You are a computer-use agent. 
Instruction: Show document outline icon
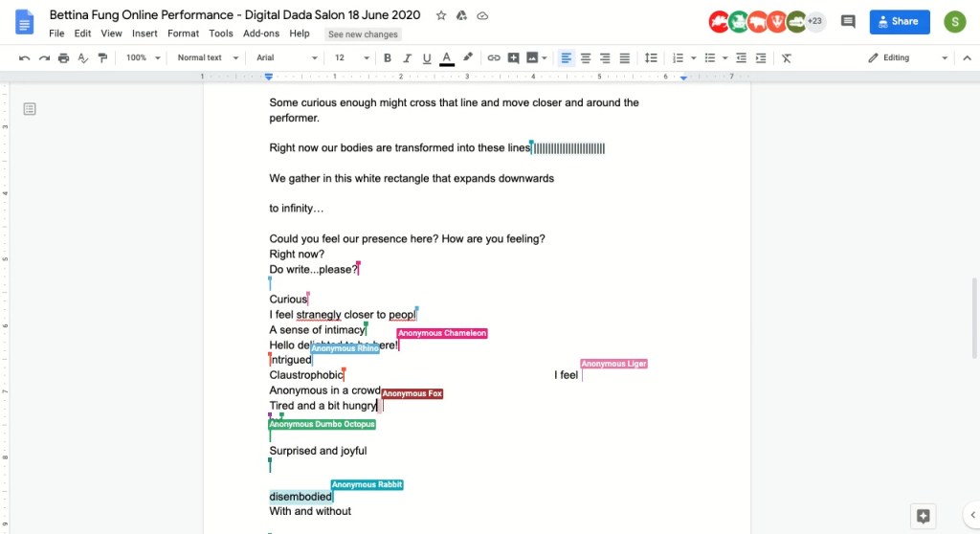[x=30, y=109]
